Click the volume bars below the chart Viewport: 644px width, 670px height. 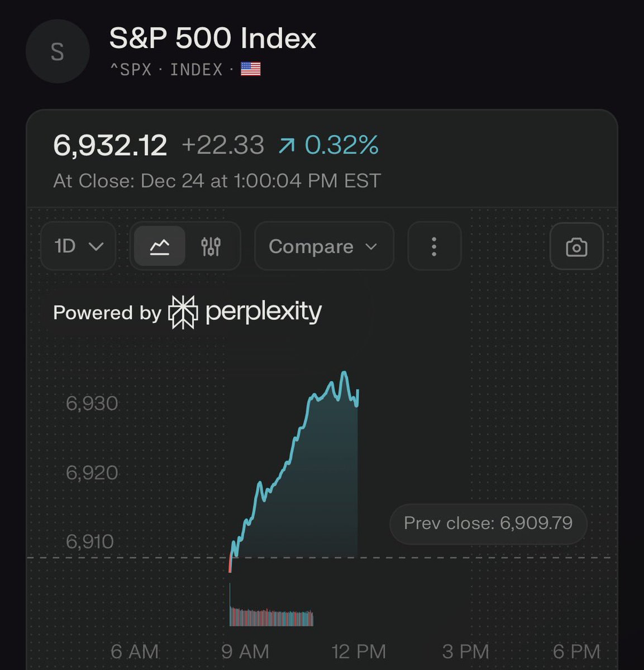point(271,617)
